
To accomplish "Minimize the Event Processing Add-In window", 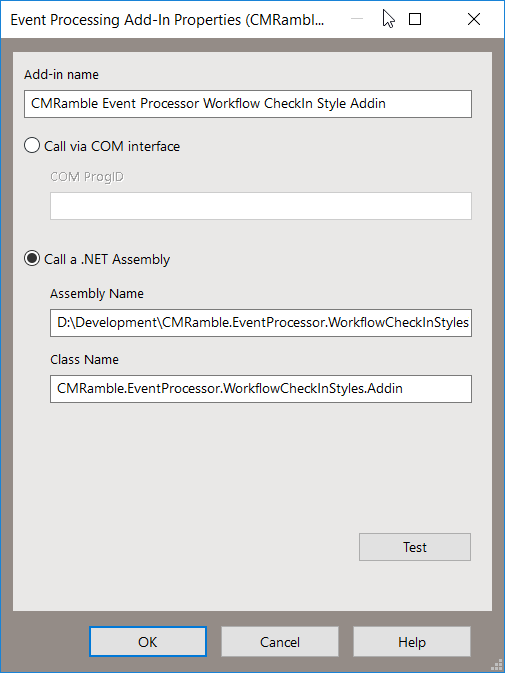I will pyautogui.click(x=357, y=19).
